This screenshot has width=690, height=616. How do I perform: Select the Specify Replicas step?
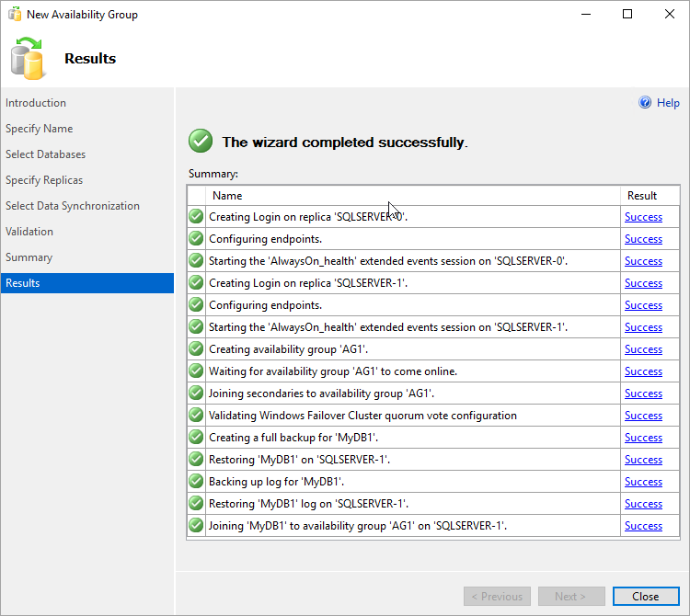(x=44, y=180)
